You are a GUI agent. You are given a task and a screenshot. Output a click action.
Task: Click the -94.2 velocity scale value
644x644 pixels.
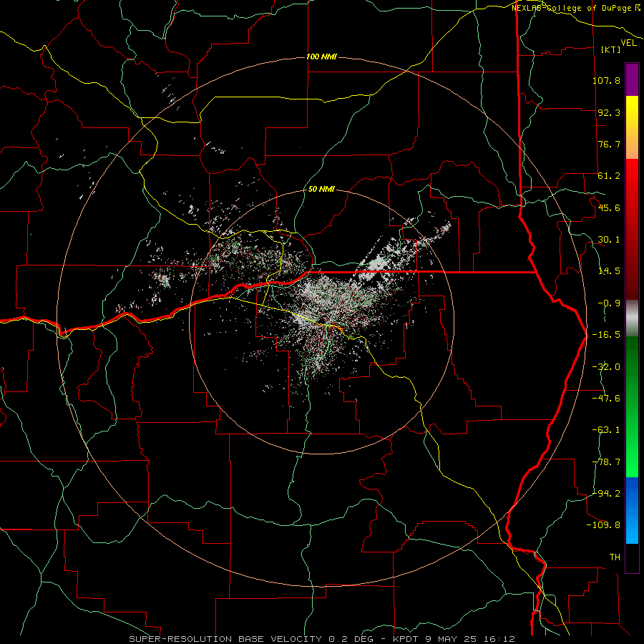pos(606,494)
